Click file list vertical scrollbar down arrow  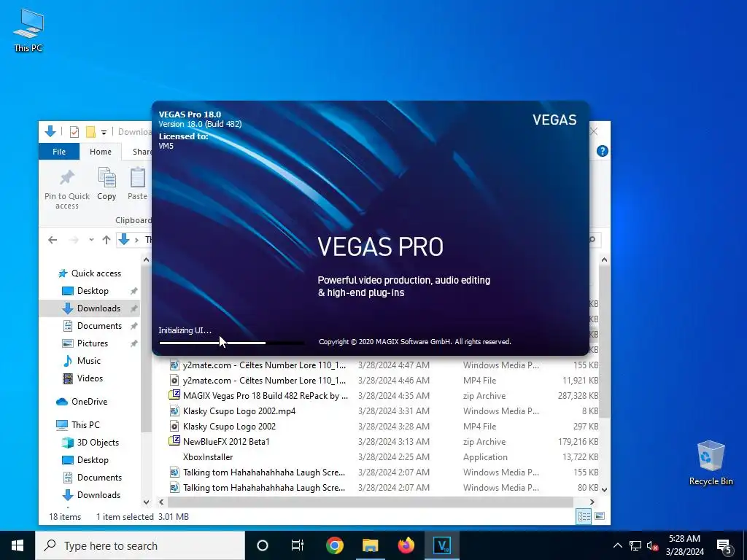604,489
